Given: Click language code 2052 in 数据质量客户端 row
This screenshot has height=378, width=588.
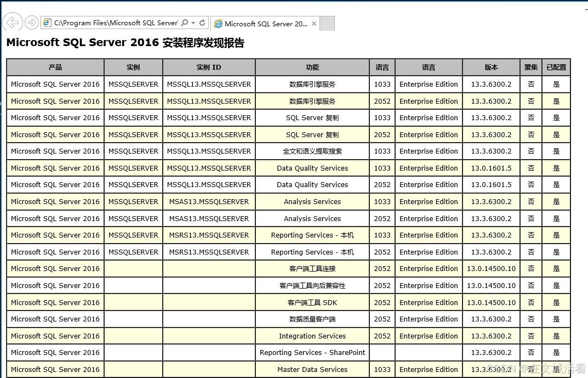Looking at the screenshot, I should (x=382, y=319).
